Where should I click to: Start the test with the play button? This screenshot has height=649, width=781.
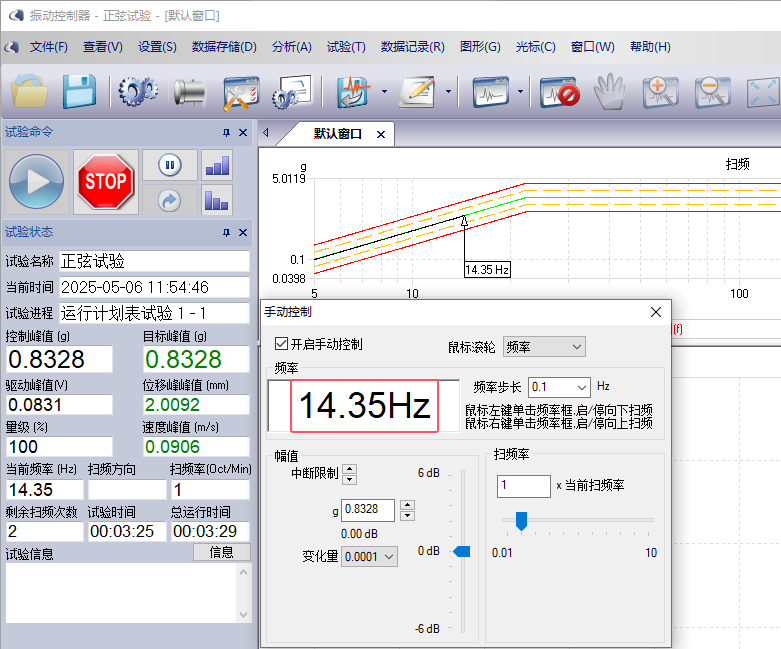click(36, 181)
